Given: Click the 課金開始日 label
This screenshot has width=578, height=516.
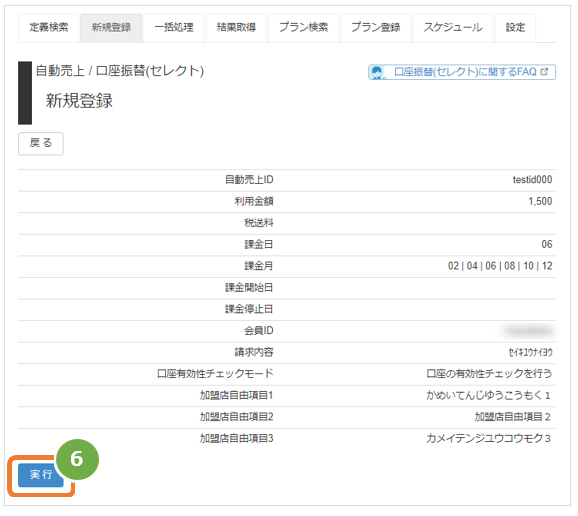Looking at the screenshot, I should tap(249, 288).
